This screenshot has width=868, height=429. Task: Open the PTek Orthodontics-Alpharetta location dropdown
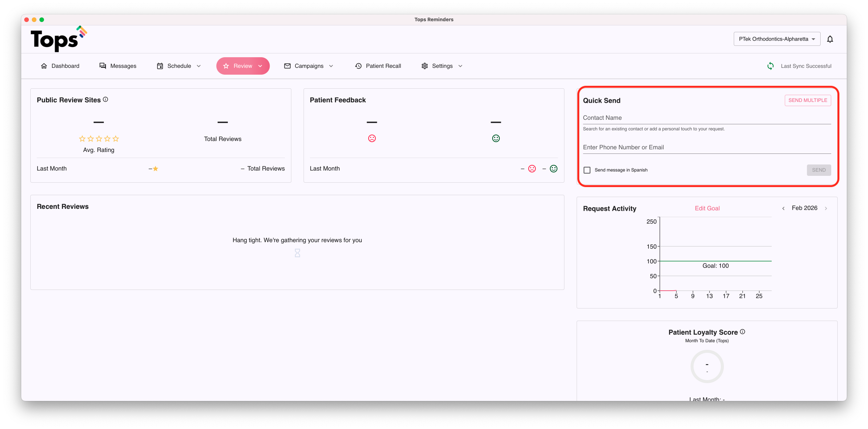coord(777,39)
